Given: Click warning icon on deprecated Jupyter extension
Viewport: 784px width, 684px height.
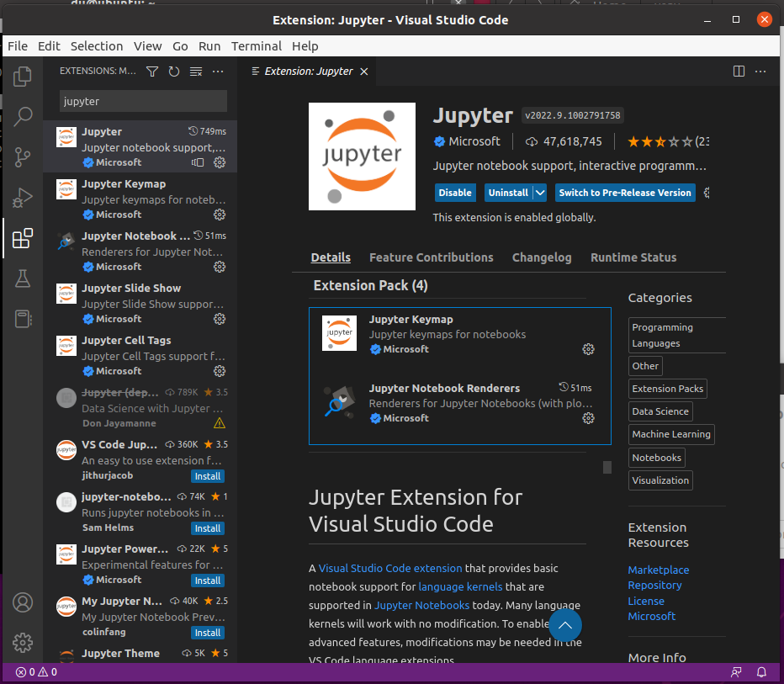Looking at the screenshot, I should click(x=220, y=423).
